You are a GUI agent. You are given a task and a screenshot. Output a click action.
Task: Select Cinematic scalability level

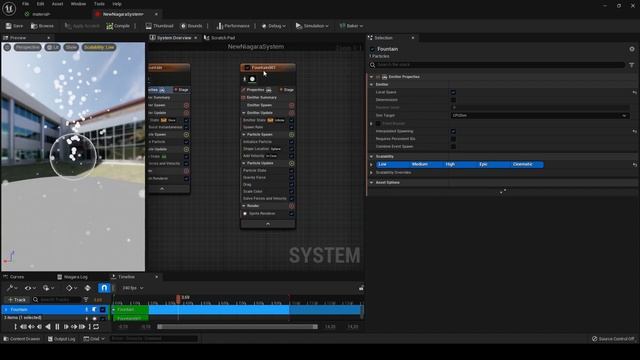522,164
